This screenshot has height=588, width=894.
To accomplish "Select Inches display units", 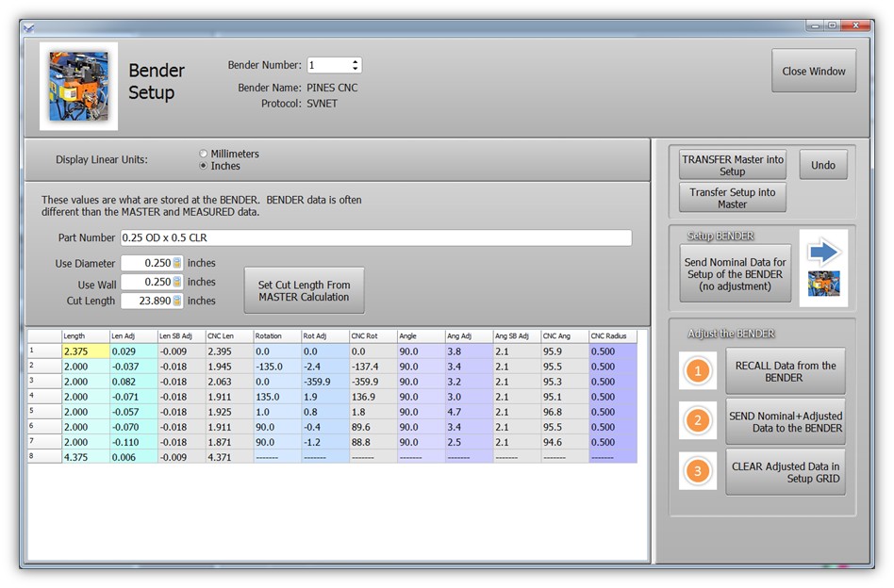I will (204, 166).
